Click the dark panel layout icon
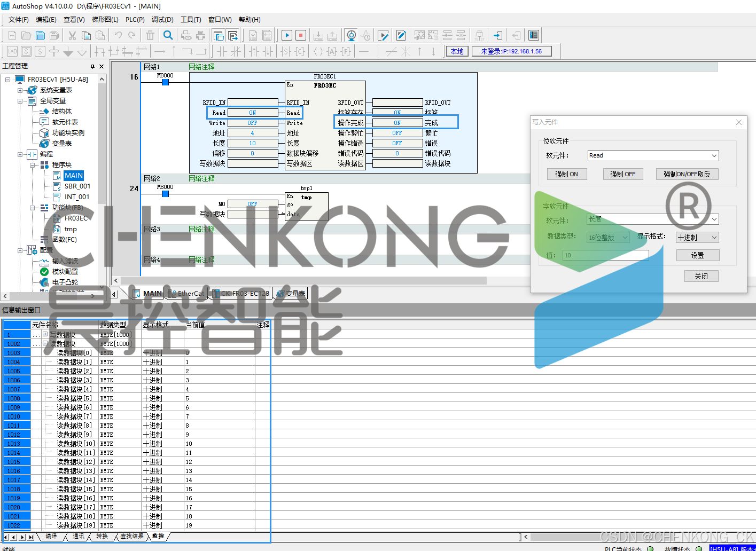Screen dimensions: 756x551 click(533, 35)
